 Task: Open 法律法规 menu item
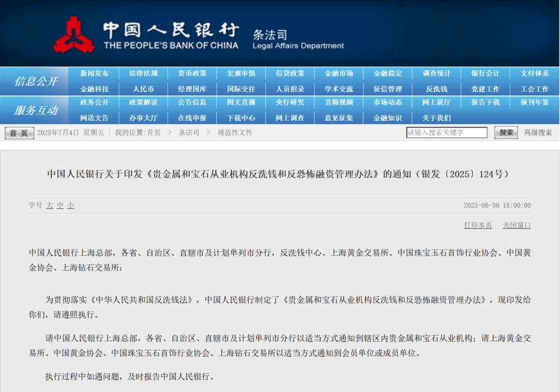143,74
